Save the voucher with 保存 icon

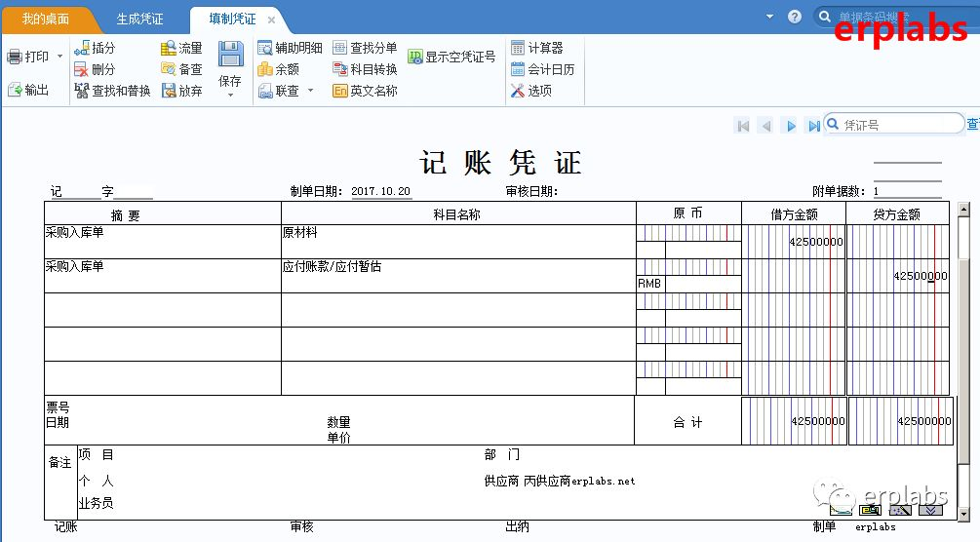[x=231, y=55]
